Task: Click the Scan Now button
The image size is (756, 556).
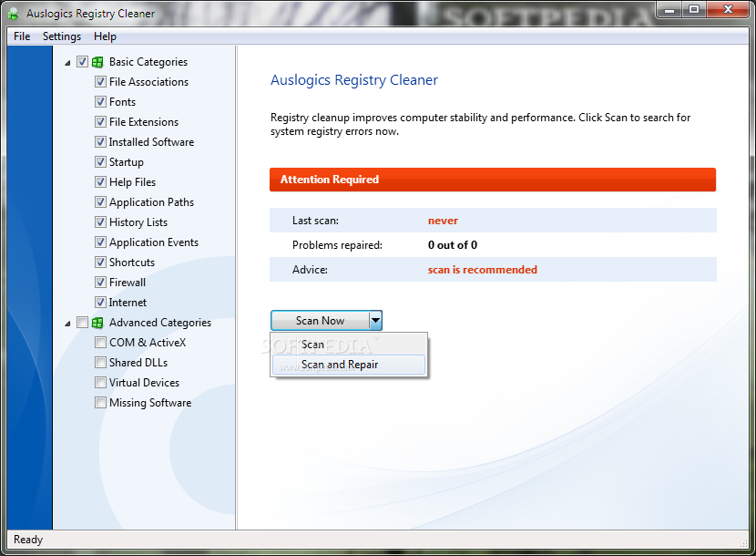Action: 320,321
